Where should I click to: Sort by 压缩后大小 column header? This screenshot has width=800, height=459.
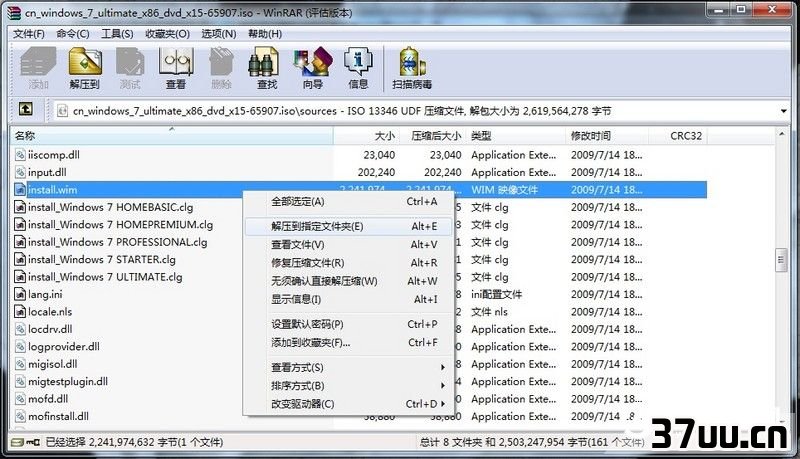[432, 136]
